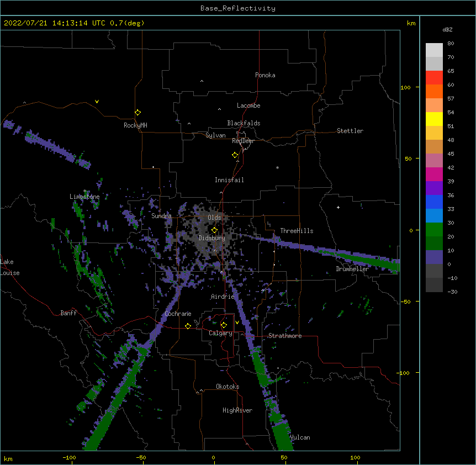Select the Okotoks city label

[x=228, y=387]
